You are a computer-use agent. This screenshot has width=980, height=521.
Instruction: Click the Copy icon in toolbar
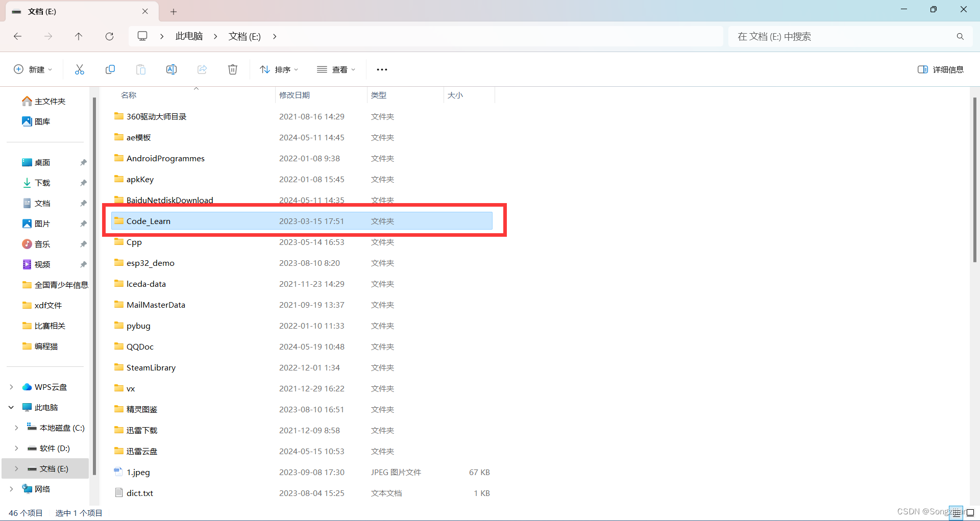click(110, 69)
